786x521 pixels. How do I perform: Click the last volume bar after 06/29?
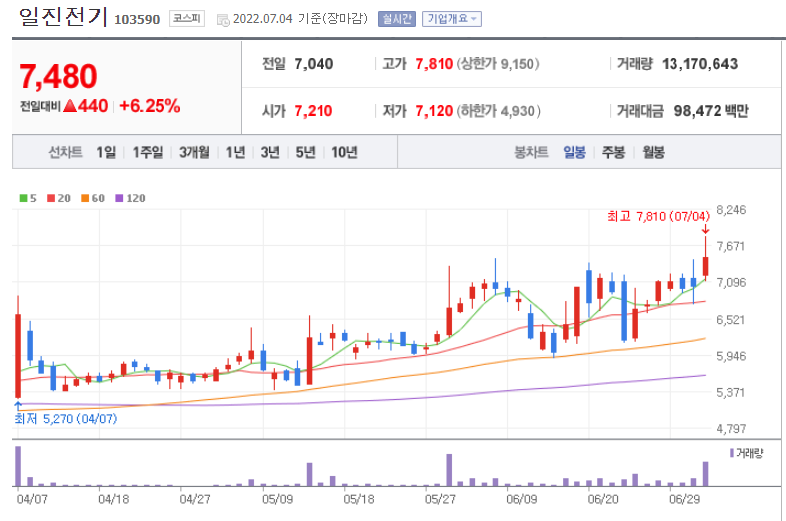[705, 474]
